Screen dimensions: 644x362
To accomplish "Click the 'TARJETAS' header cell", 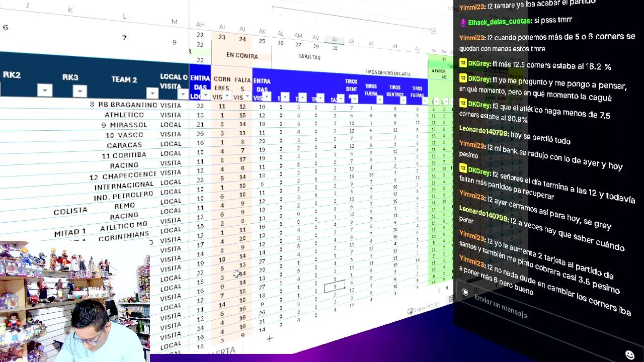I will [x=309, y=57].
